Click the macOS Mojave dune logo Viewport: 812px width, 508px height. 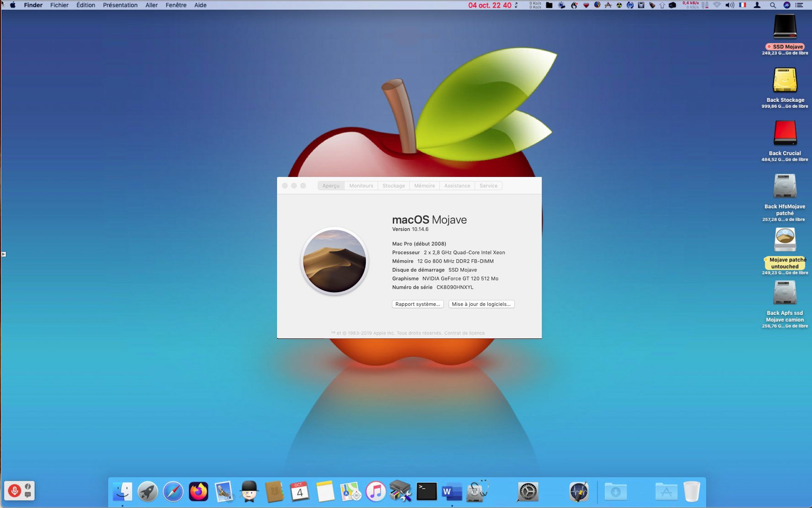tap(334, 261)
